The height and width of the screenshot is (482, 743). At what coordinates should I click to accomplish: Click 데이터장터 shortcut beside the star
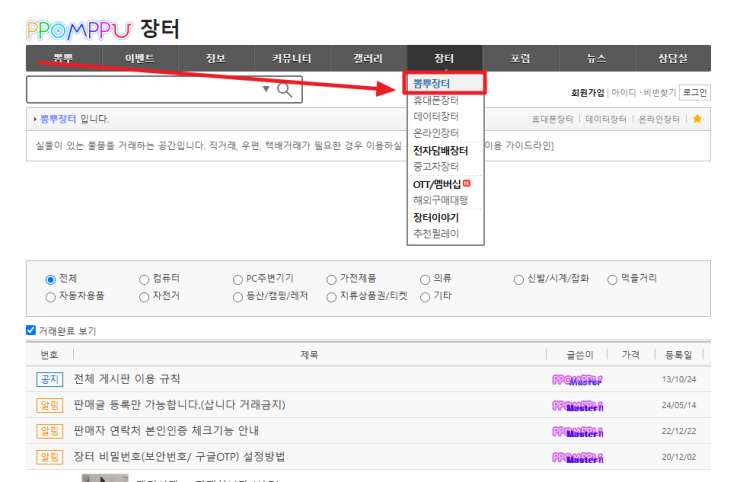click(606, 119)
